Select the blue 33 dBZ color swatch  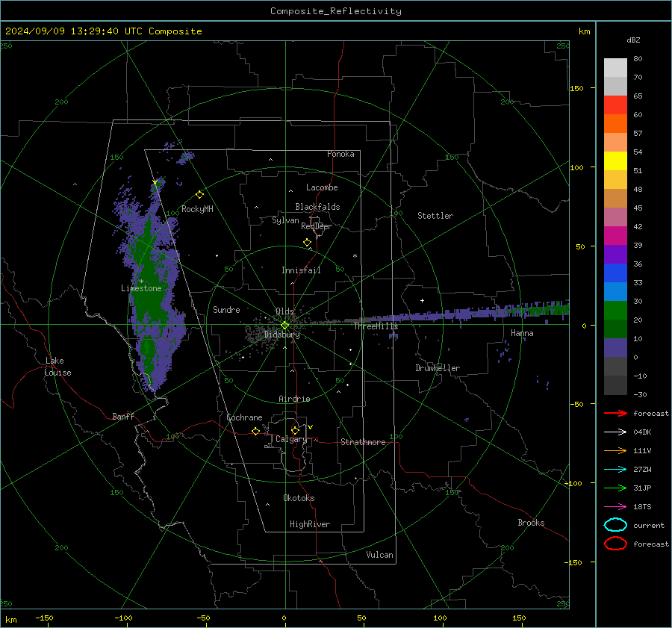(615, 273)
